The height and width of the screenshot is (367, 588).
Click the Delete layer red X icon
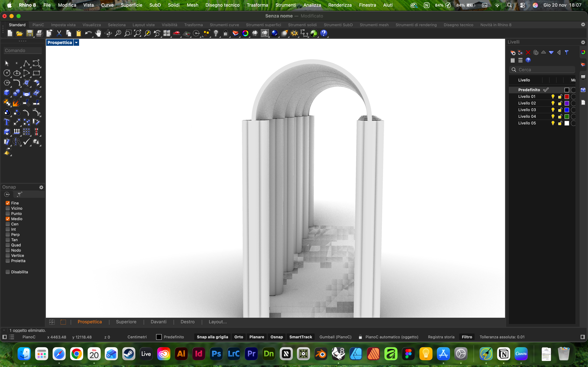point(528,52)
